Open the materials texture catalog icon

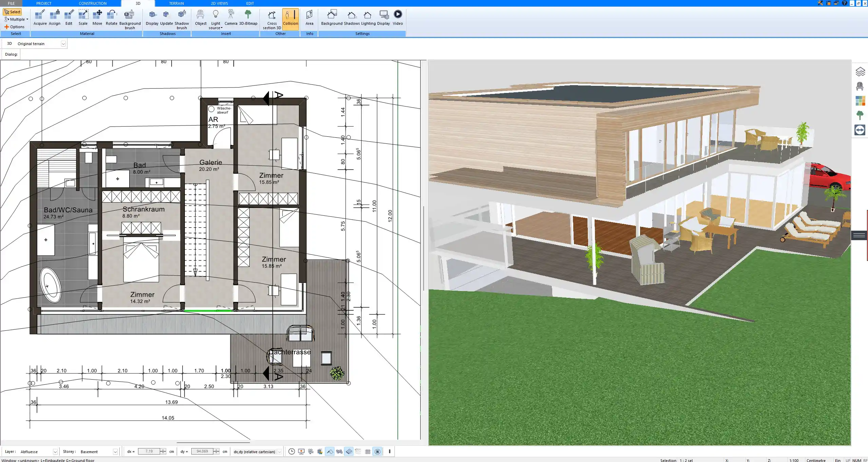coord(860,101)
